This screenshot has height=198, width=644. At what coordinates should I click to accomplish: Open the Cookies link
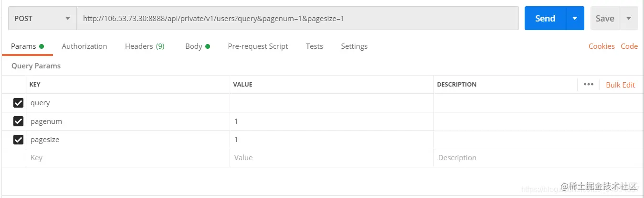[602, 46]
